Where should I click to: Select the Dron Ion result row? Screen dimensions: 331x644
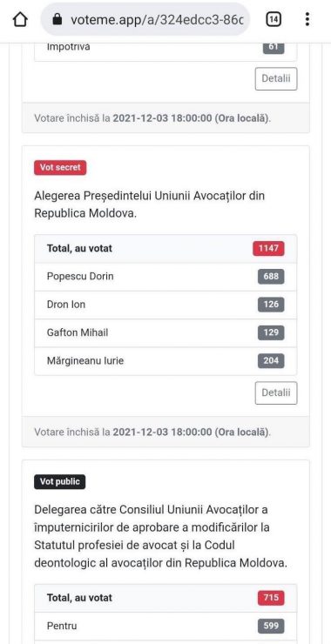click(x=165, y=305)
